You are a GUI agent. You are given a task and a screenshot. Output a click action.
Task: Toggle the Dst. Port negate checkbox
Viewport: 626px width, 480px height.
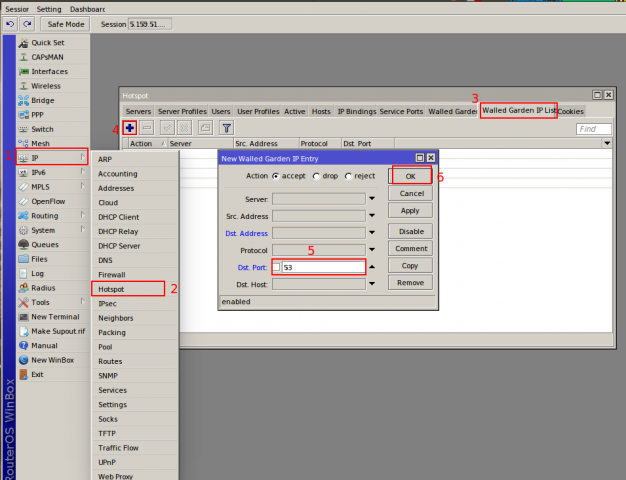[277, 267]
